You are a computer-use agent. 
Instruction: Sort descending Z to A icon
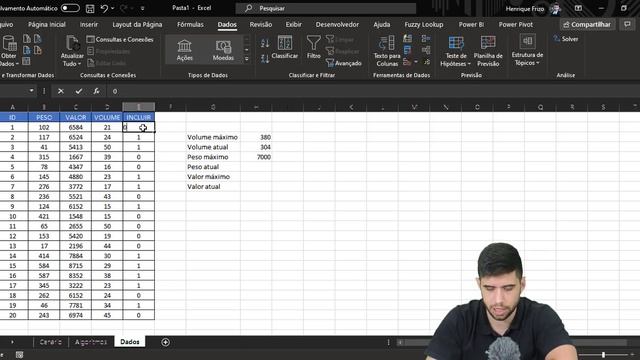point(265,59)
